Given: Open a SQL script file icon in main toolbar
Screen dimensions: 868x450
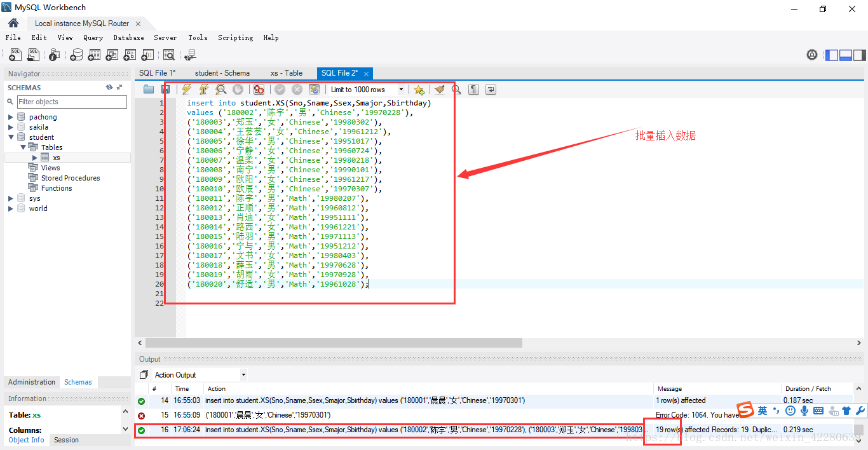Looking at the screenshot, I should pos(33,55).
